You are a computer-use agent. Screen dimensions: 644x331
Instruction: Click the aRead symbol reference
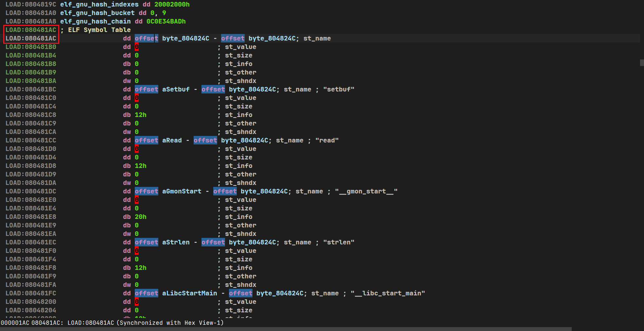click(172, 141)
